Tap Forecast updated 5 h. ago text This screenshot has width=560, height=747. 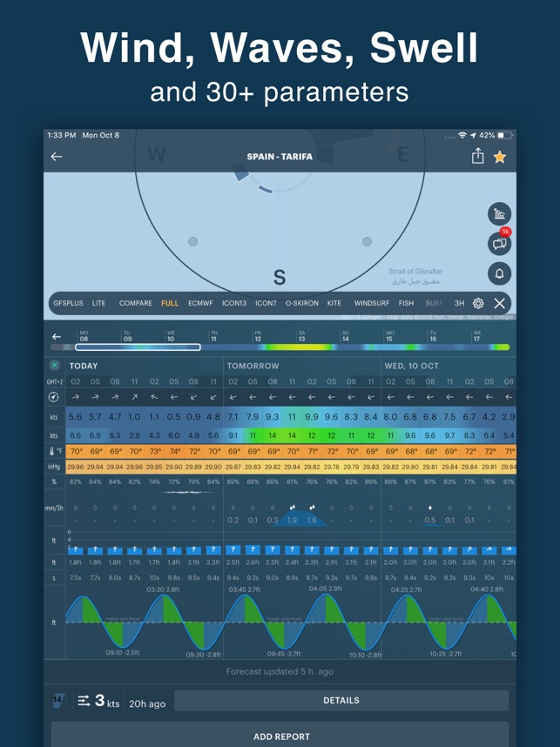click(x=280, y=671)
